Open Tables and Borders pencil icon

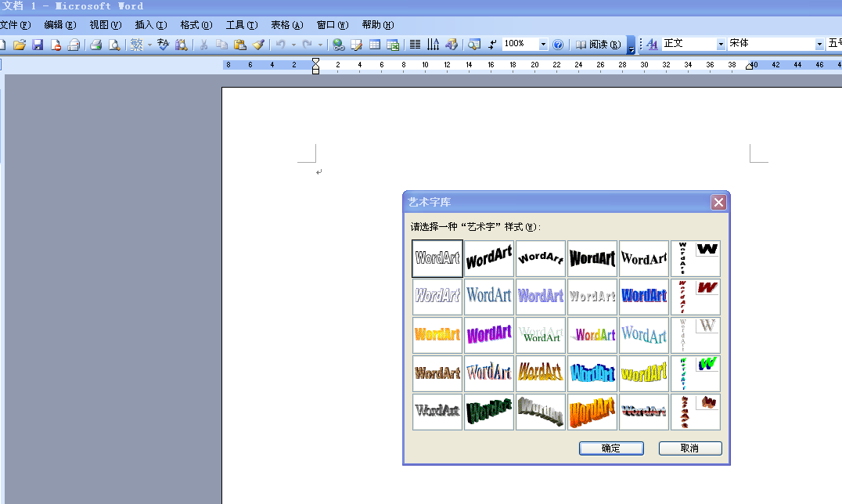pyautogui.click(x=357, y=45)
